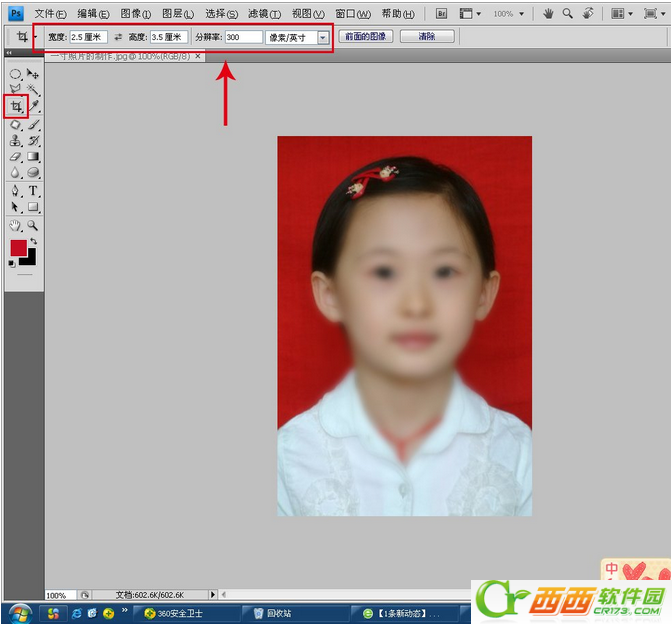Click the Zoom tool in toolbox
Image resolution: width=672 pixels, height=624 pixels.
coord(33,226)
